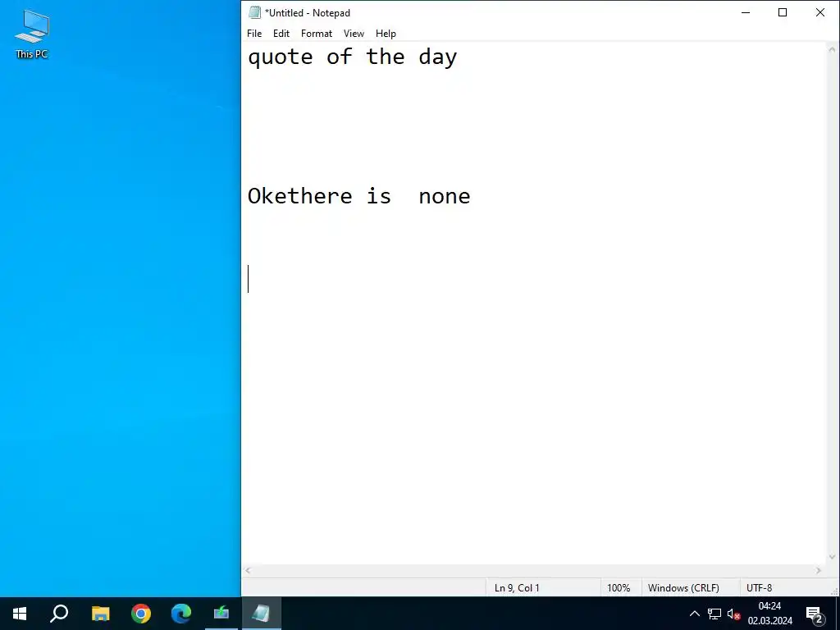Click vertical scrollbar up arrow
This screenshot has width=840, height=630.
click(832, 49)
